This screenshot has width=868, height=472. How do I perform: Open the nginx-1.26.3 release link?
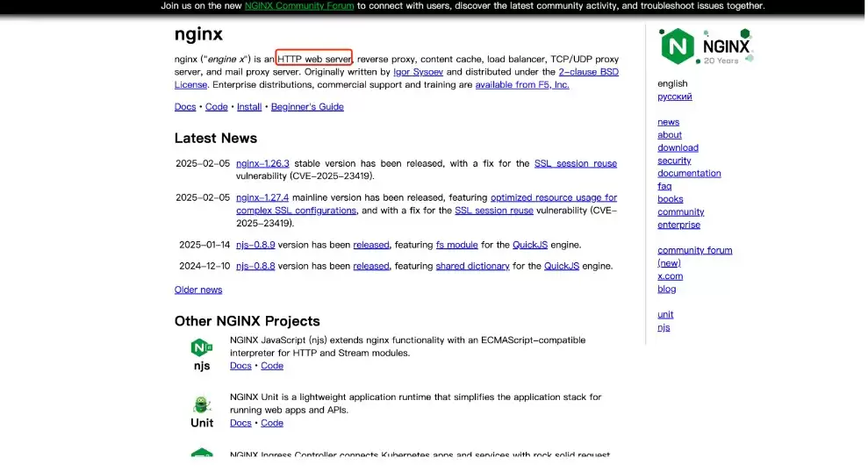coord(262,163)
